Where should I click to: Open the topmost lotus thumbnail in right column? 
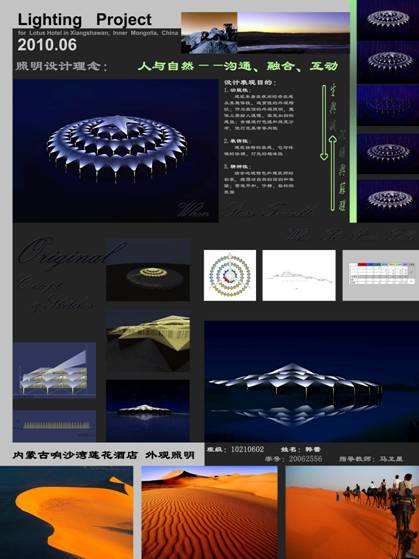[x=388, y=19]
